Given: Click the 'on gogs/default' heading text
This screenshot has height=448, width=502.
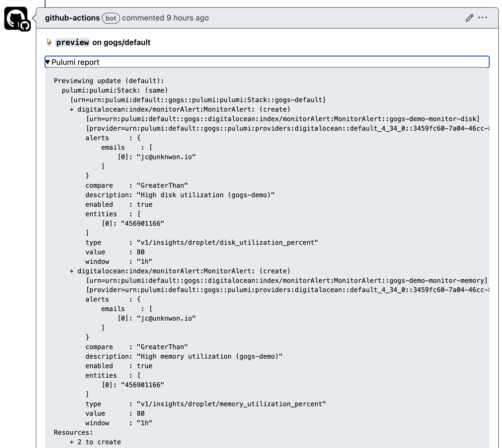Looking at the screenshot, I should [x=121, y=42].
